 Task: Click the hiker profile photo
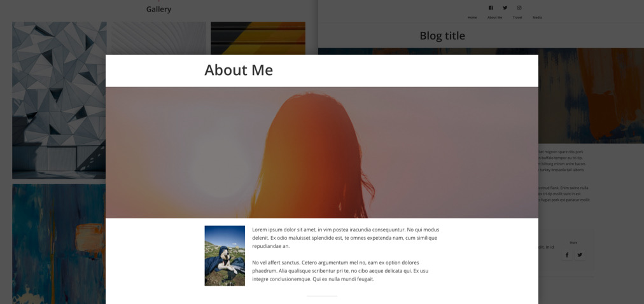click(225, 256)
